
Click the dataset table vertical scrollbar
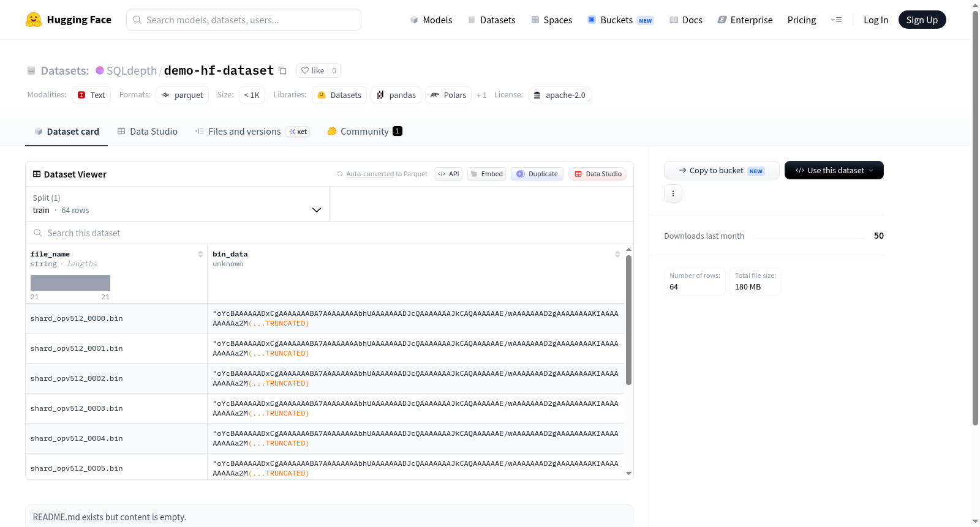(x=628, y=320)
